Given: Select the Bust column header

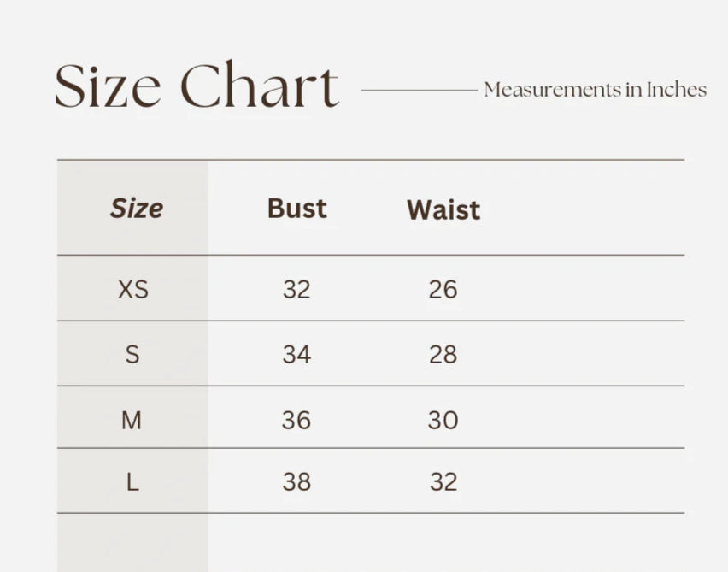Looking at the screenshot, I should pyautogui.click(x=296, y=209).
